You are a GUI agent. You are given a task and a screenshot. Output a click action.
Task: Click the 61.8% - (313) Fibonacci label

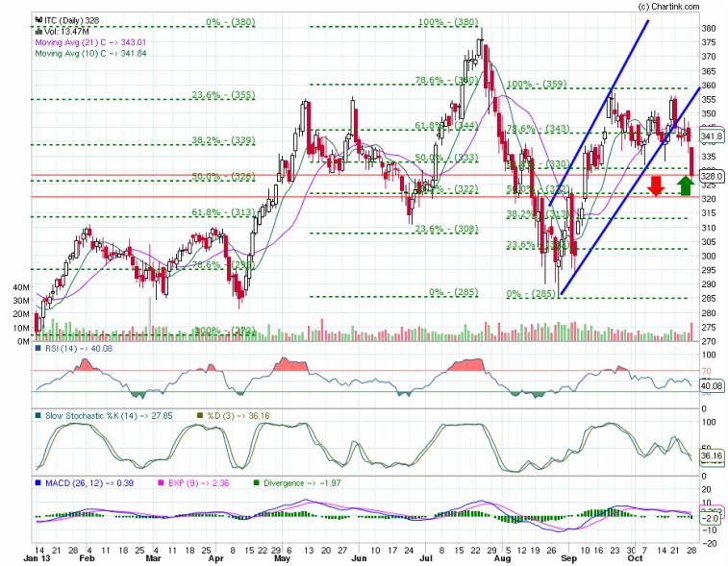(224, 212)
